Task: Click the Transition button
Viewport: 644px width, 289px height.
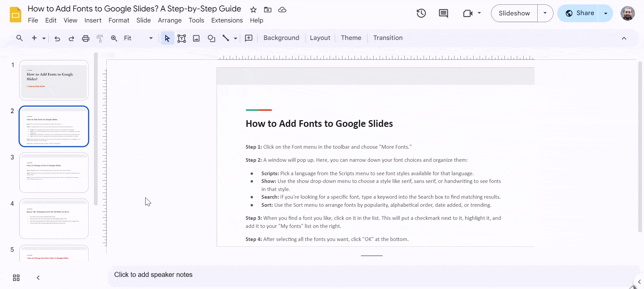Action: (388, 38)
